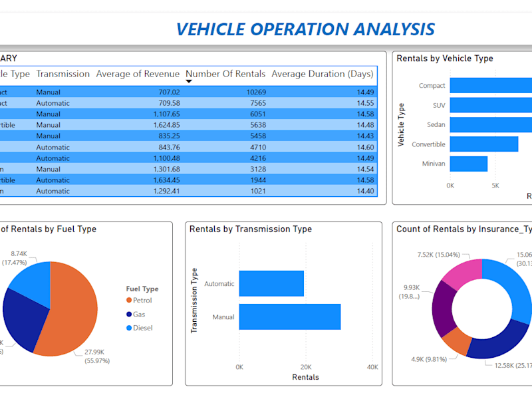Click rentals count 3128
The height and width of the screenshot is (399, 532).
pos(258,169)
